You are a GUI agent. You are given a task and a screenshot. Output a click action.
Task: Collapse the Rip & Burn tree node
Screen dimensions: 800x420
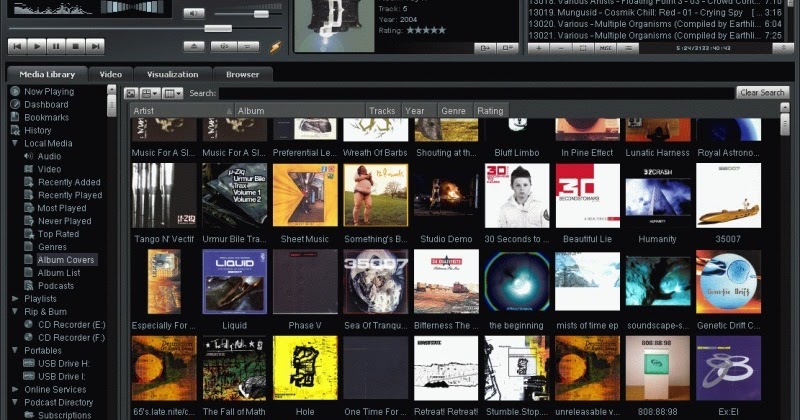tap(15, 311)
